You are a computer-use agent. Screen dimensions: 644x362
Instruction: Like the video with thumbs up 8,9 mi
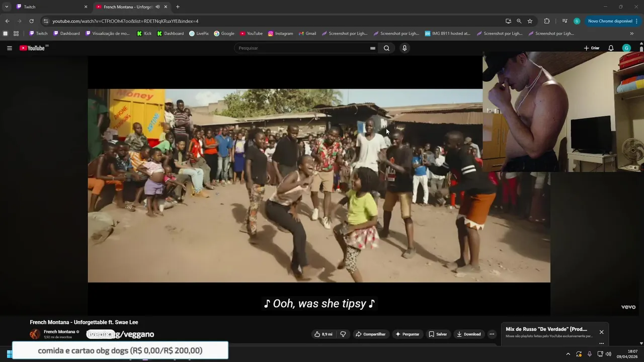(x=323, y=334)
